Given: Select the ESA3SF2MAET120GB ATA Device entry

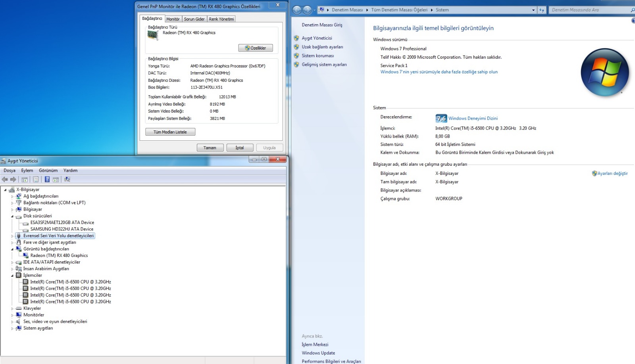Looking at the screenshot, I should (62, 222).
